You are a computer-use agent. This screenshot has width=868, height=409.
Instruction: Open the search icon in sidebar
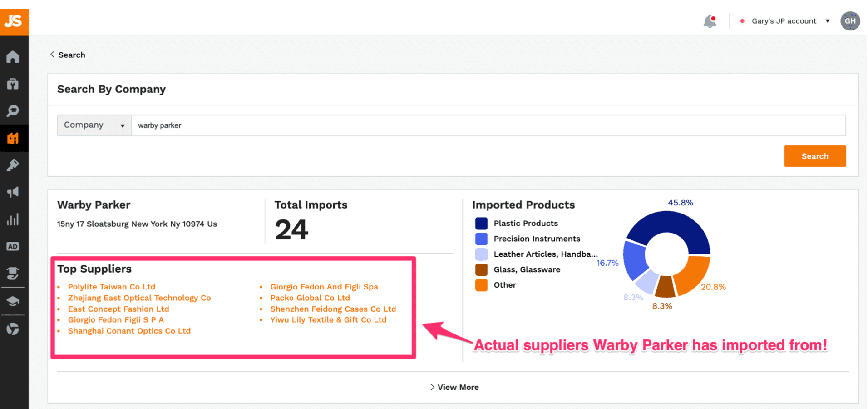coord(13,111)
